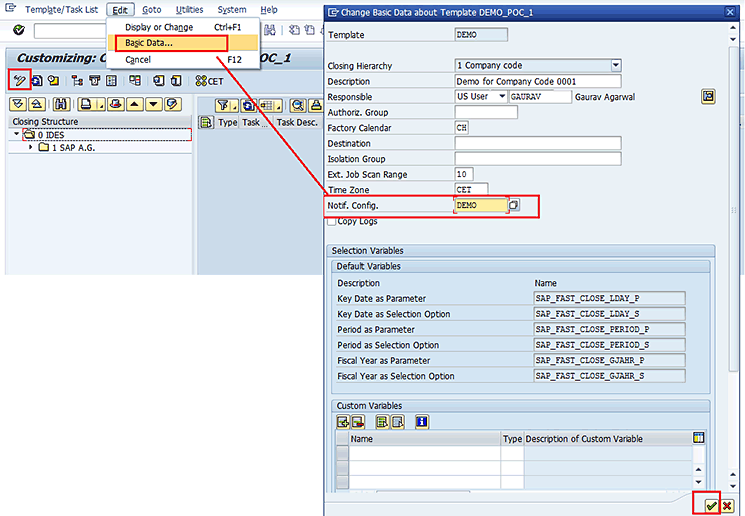The height and width of the screenshot is (516, 745).
Task: Open the value help beside Notif. Config.
Action: 515,205
